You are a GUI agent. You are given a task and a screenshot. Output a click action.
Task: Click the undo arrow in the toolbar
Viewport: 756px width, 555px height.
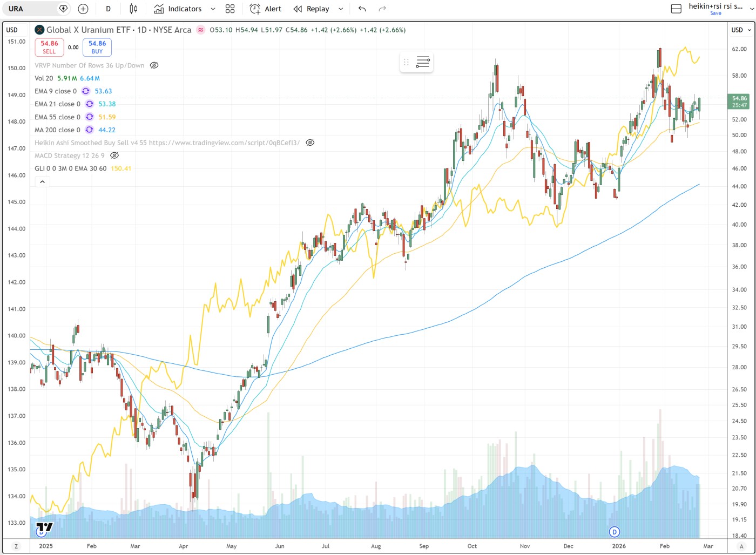coord(362,9)
